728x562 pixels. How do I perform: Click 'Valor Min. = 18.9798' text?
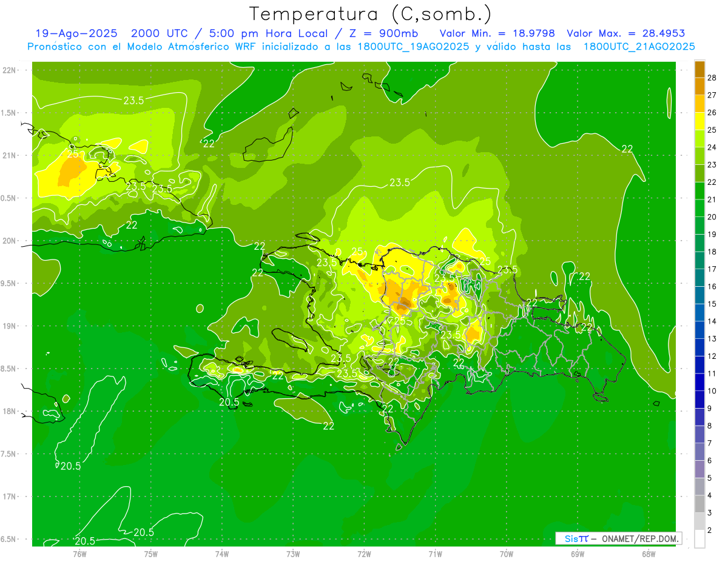(x=497, y=33)
